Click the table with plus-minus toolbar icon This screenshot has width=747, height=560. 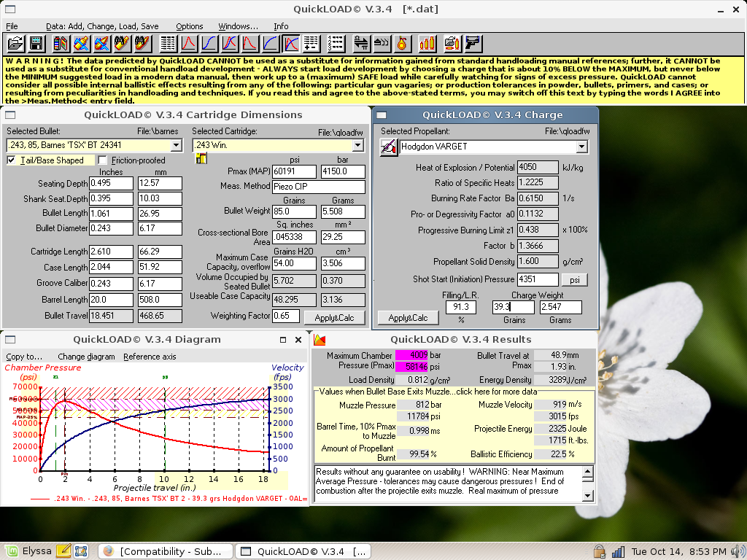coord(311,44)
